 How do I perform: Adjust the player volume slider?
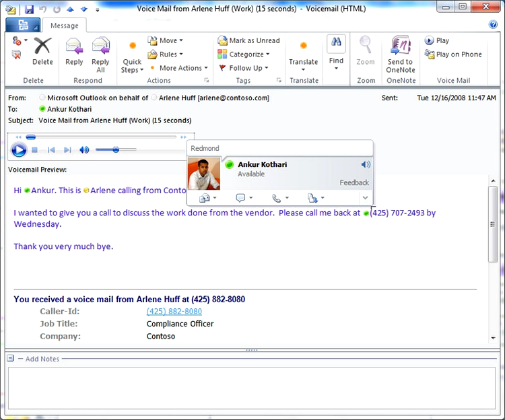tap(116, 149)
